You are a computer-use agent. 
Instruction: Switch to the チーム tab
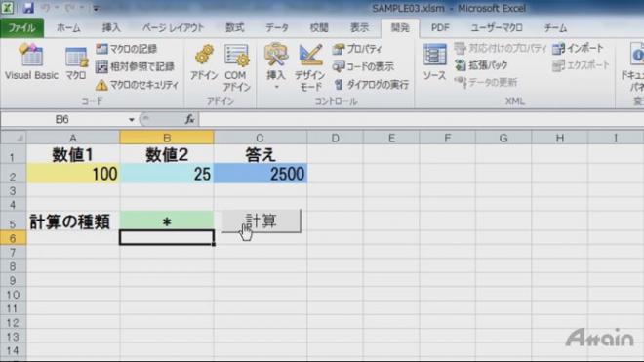point(555,28)
